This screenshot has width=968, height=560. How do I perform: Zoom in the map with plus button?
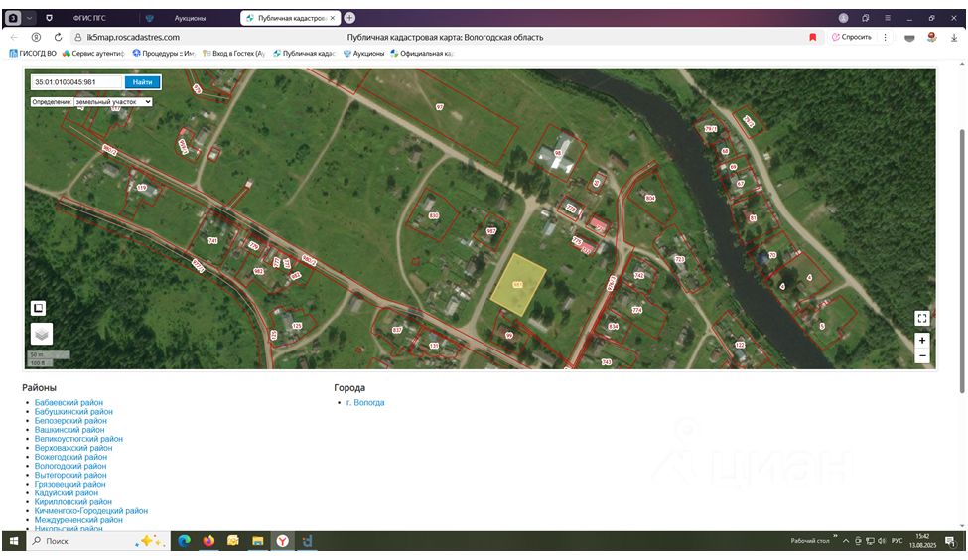[x=921, y=341]
